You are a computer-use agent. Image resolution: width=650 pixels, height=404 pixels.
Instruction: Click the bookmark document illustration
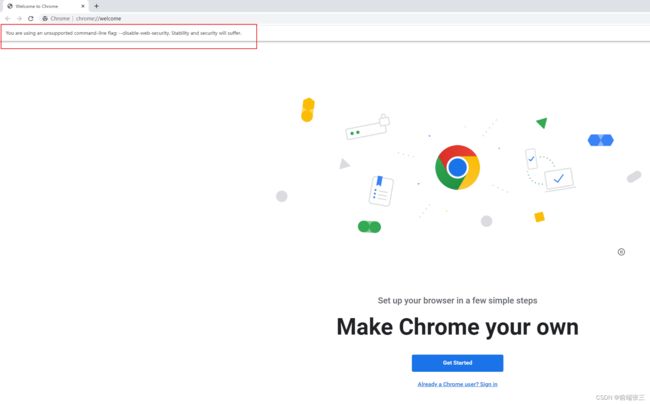click(381, 191)
